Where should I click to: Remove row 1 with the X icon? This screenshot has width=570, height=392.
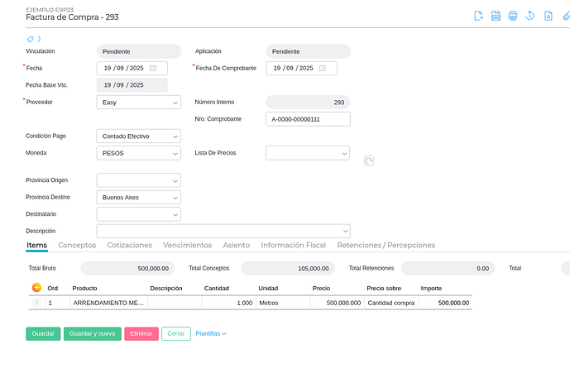(36, 303)
